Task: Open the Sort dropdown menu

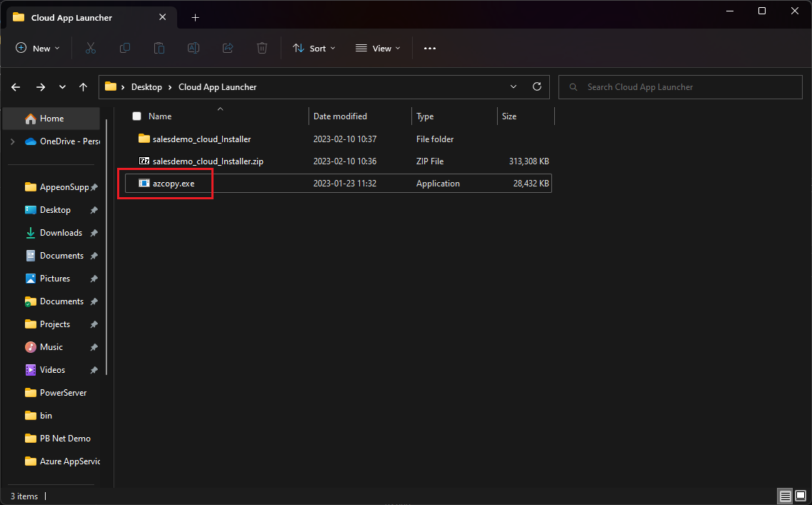Action: [x=314, y=48]
